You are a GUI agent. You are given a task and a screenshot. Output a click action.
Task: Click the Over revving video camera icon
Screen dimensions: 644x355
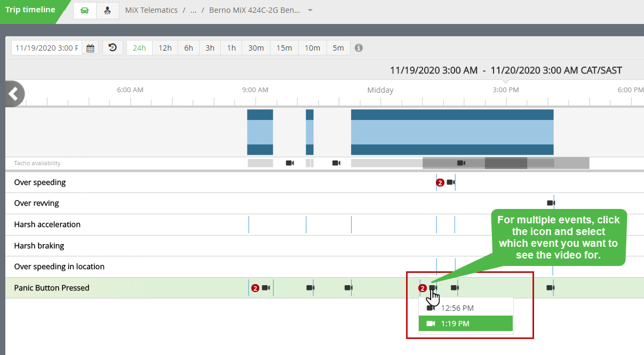click(x=551, y=203)
